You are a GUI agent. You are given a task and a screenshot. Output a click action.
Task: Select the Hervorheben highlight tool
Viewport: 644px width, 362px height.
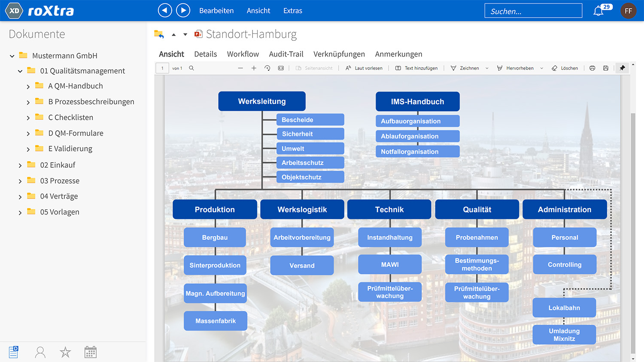515,68
